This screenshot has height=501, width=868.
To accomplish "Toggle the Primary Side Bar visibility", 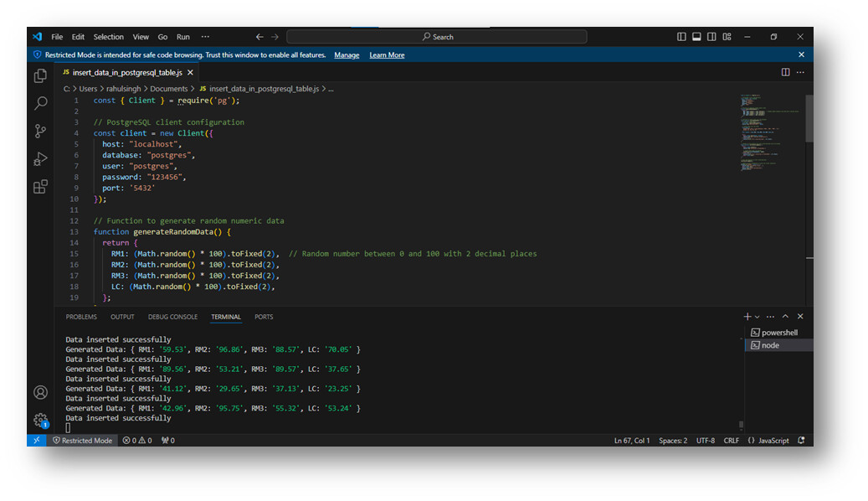I will click(x=681, y=36).
